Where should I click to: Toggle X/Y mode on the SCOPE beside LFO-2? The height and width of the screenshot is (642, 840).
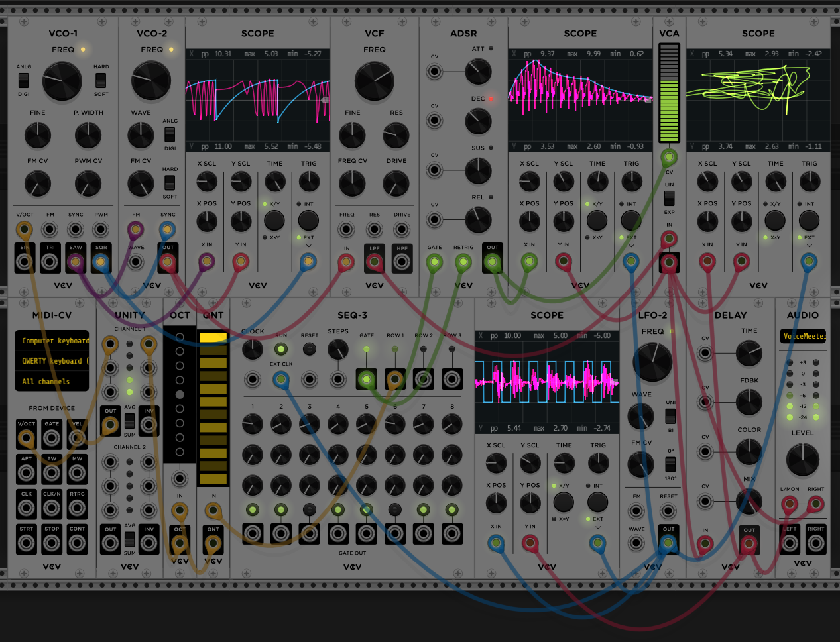[563, 502]
